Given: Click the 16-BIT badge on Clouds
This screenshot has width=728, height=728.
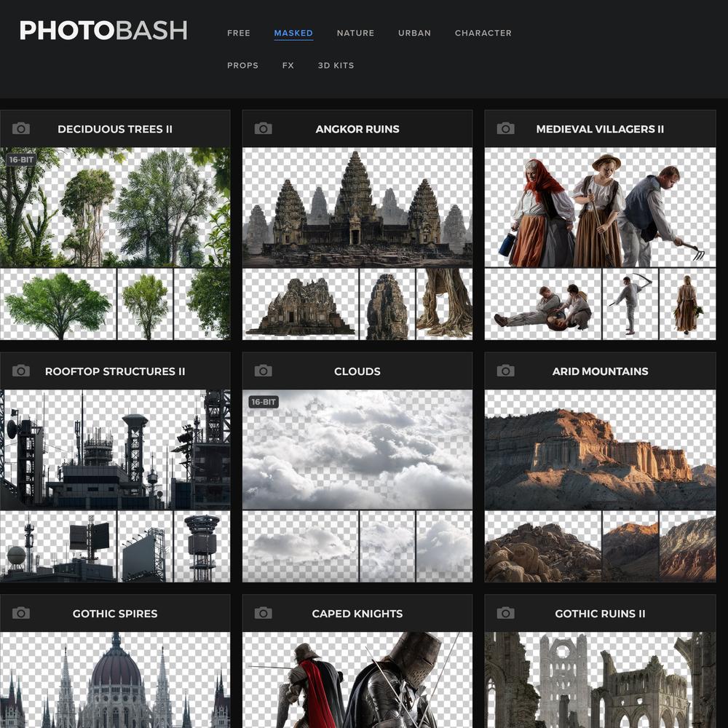Looking at the screenshot, I should point(264,402).
